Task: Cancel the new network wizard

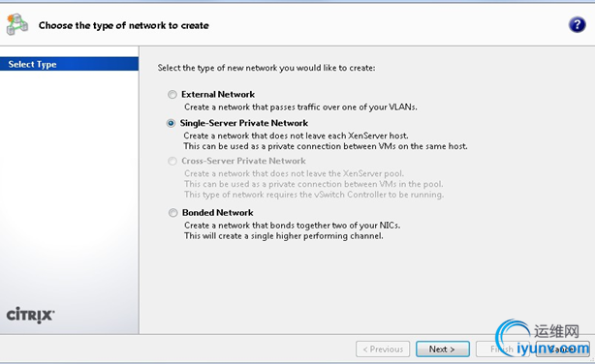Action: coord(563,349)
